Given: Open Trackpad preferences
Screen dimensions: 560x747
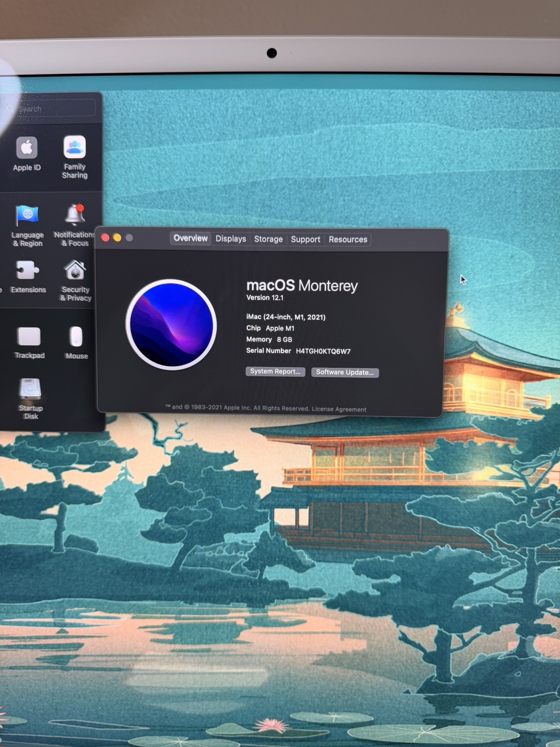Looking at the screenshot, I should coord(29,343).
